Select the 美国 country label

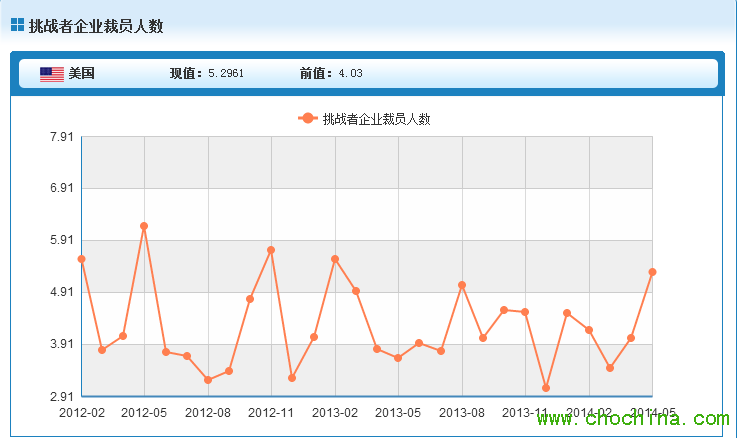(x=81, y=74)
